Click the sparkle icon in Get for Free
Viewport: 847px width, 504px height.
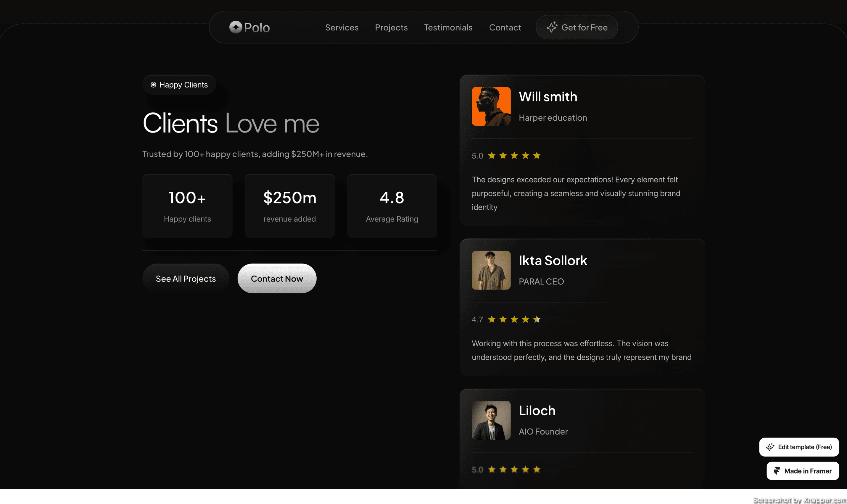click(x=552, y=27)
